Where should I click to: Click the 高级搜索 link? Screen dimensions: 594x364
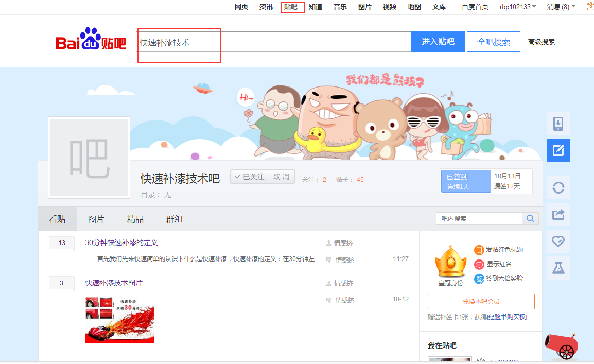click(541, 42)
